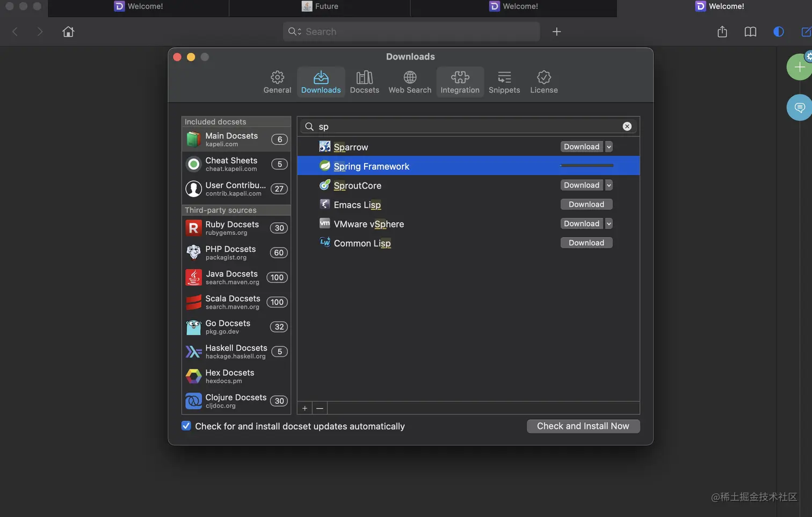Viewport: 812px width, 517px height.
Task: Open the Web Search preferences tab
Action: [410, 82]
